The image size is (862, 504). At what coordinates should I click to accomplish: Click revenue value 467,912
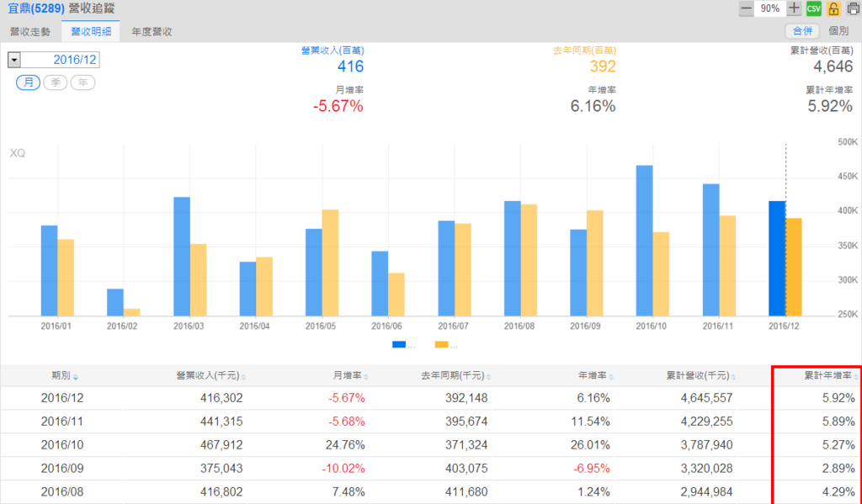click(x=221, y=445)
